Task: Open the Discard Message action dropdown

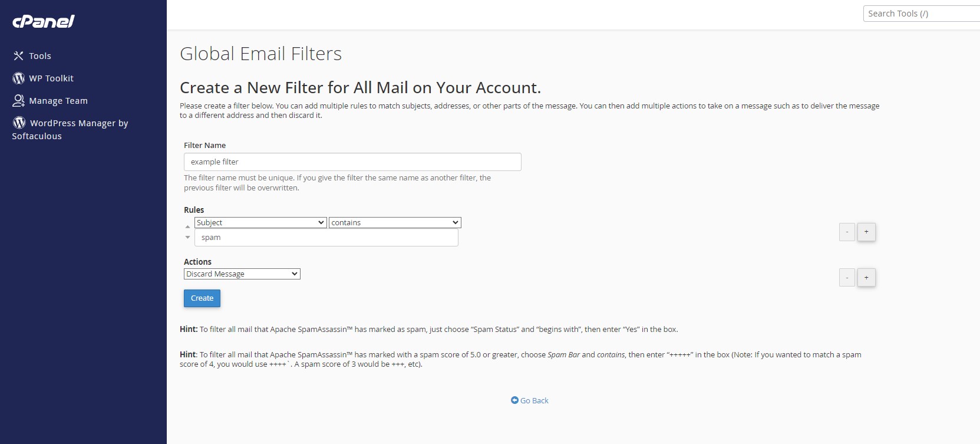Action: tap(242, 274)
